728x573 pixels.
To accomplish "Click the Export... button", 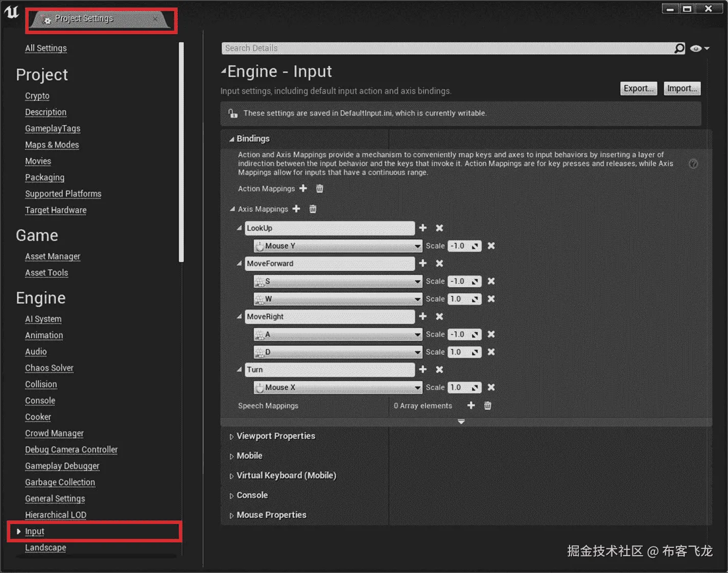I will 639,88.
